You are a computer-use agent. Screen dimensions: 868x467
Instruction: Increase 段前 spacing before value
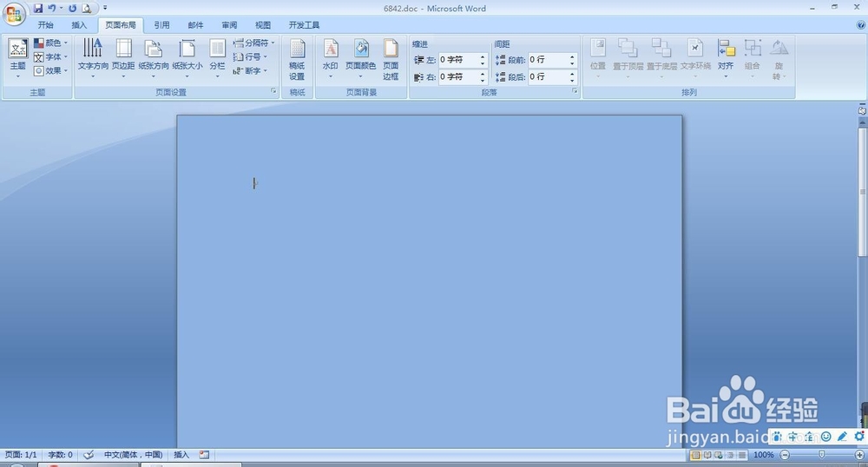coord(572,56)
